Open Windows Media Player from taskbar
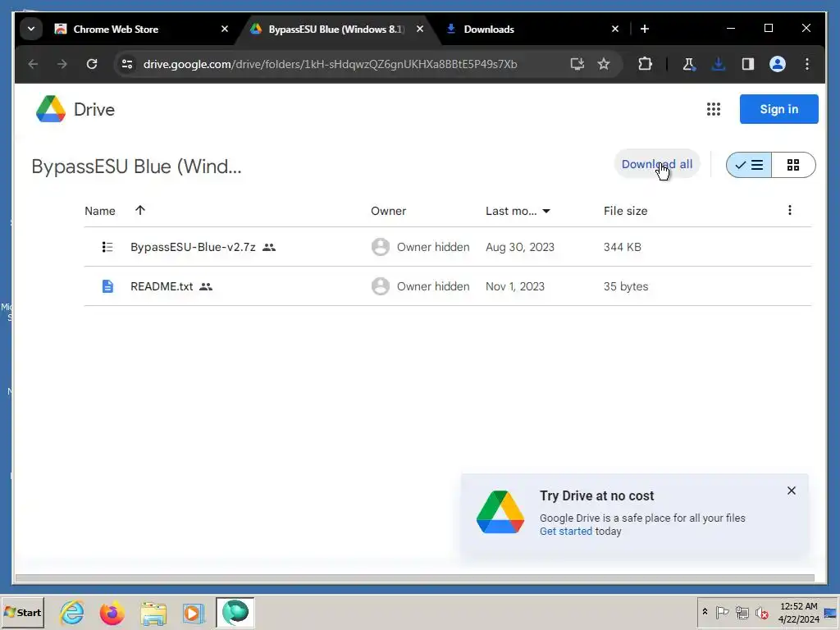The width and height of the screenshot is (840, 630). 193,613
